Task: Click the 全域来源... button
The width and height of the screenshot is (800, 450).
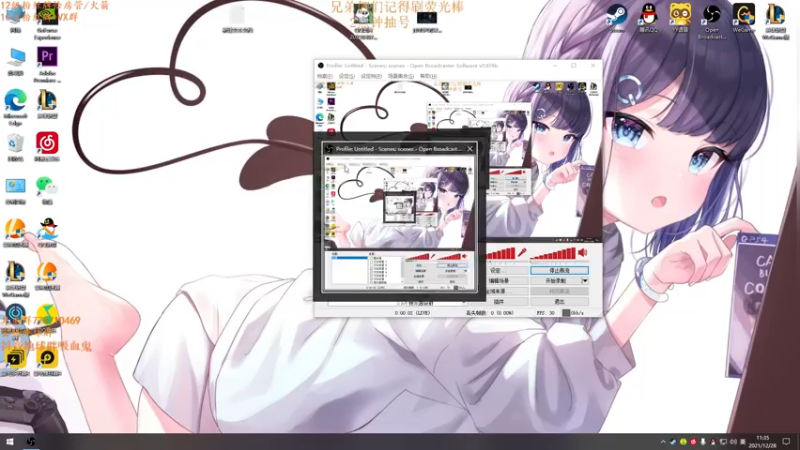Action: (498, 291)
